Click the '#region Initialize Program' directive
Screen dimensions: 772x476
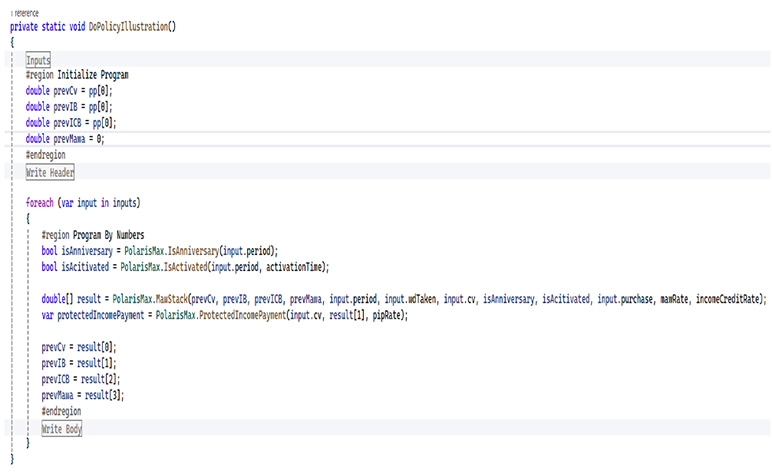pyautogui.click(x=77, y=76)
